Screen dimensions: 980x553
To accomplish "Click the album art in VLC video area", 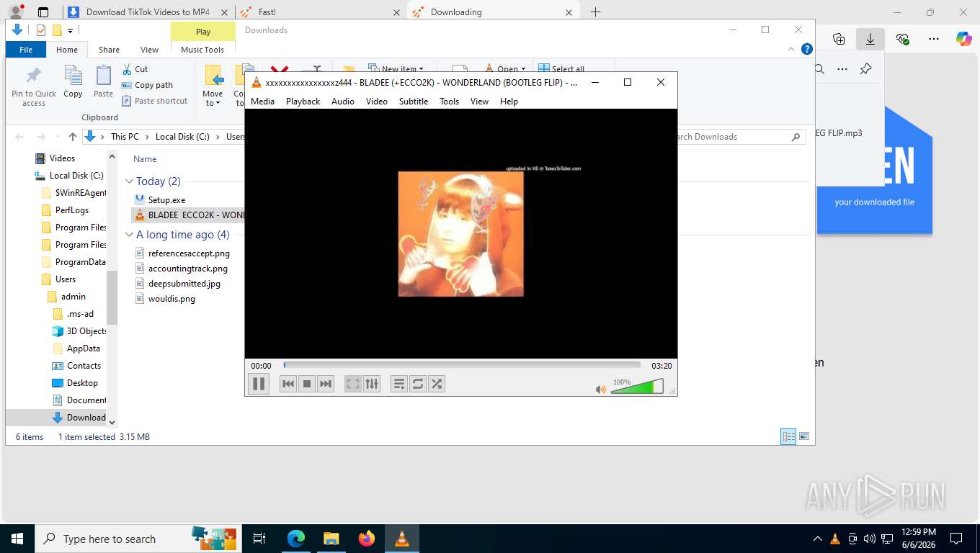I will coord(461,234).
